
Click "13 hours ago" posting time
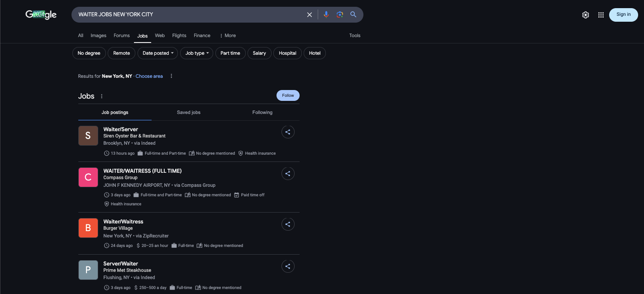click(123, 153)
